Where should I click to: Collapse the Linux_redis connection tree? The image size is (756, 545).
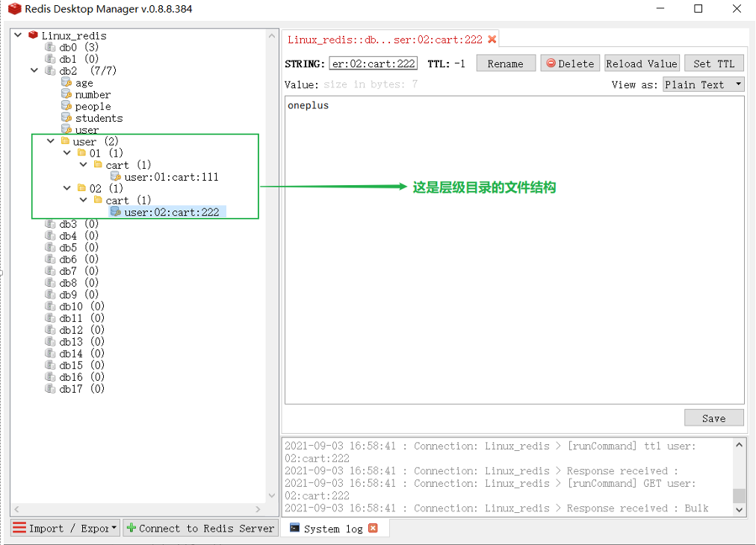tap(18, 35)
